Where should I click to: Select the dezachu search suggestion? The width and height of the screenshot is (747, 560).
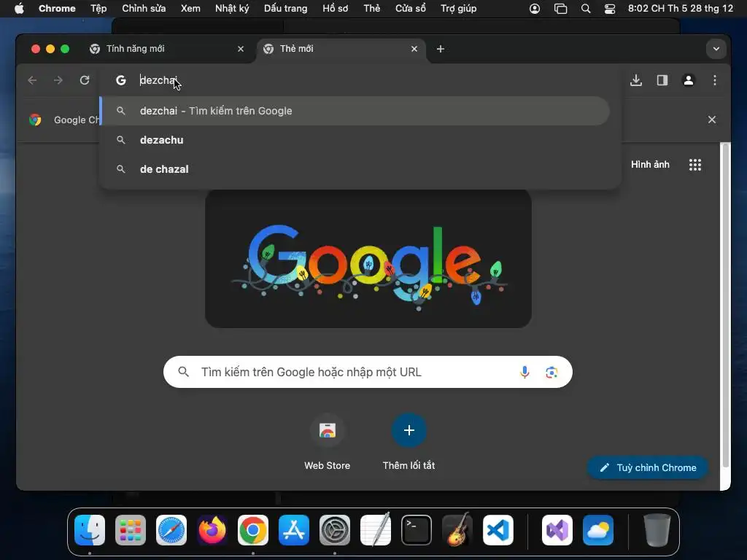355,140
